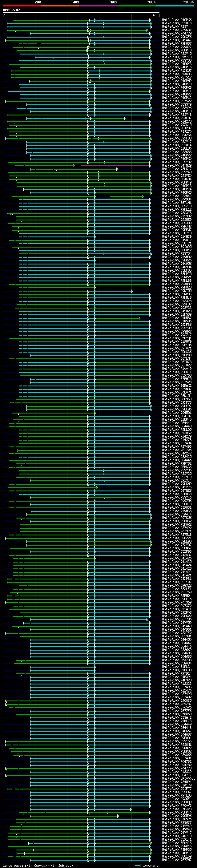Select the UniRef100_C4TNZ9 label
Viewport: 197px width, 868px height.
pyautogui.click(x=177, y=166)
